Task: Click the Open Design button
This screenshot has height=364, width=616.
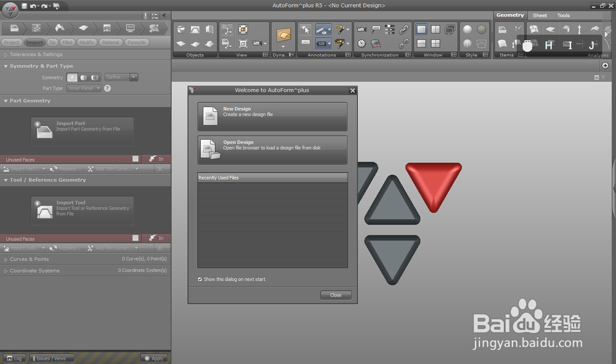Action: pyautogui.click(x=273, y=150)
